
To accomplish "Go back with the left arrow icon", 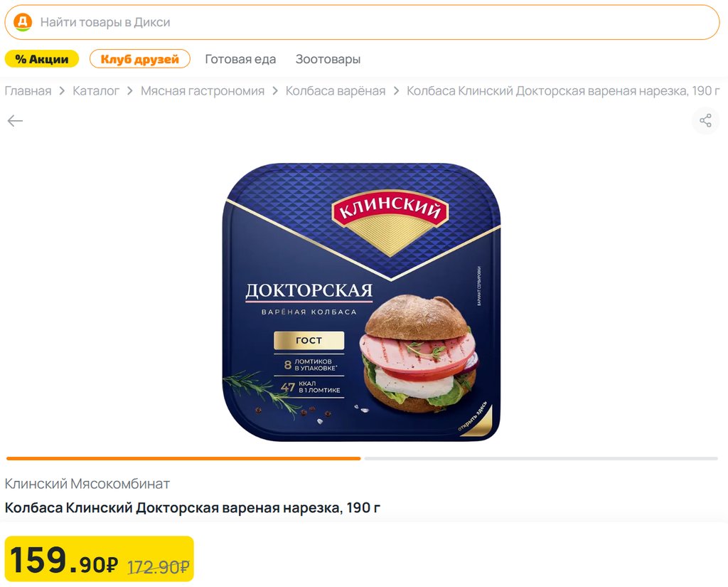I will pos(15,121).
